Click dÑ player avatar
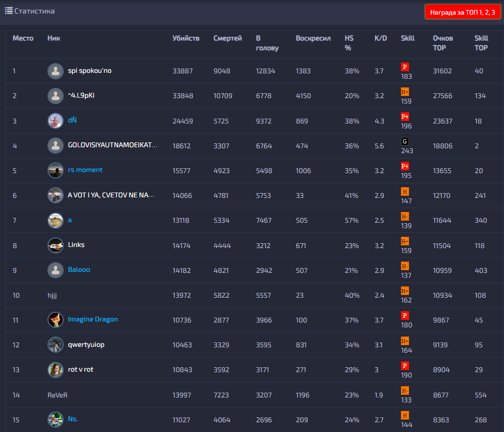504x432 pixels. pyautogui.click(x=55, y=121)
